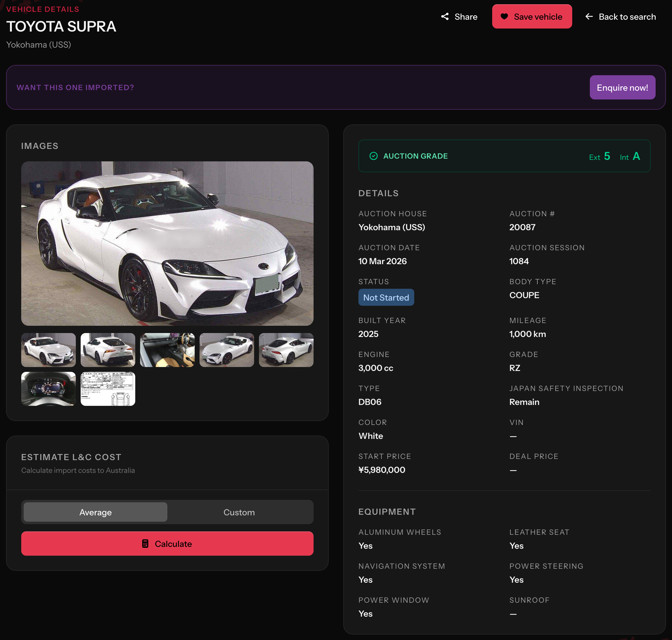The height and width of the screenshot is (640, 672).
Task: Select the Average cost tab
Action: coord(96,512)
